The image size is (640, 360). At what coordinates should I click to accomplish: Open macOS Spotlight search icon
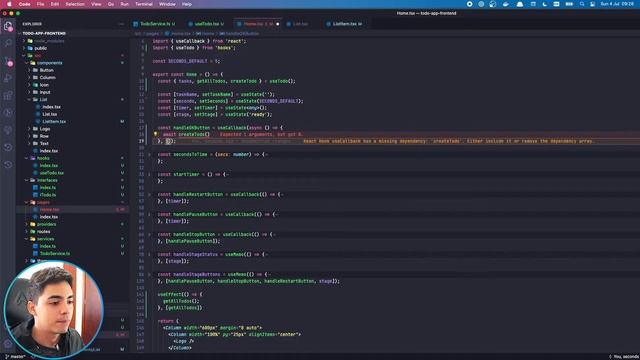click(x=582, y=4)
